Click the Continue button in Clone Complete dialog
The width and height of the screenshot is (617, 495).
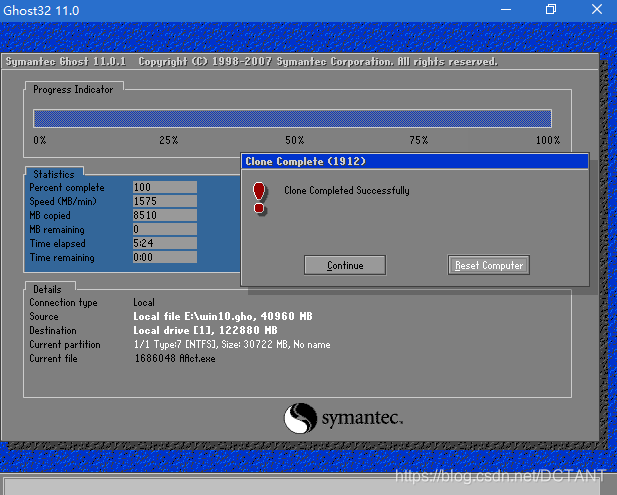tap(345, 265)
